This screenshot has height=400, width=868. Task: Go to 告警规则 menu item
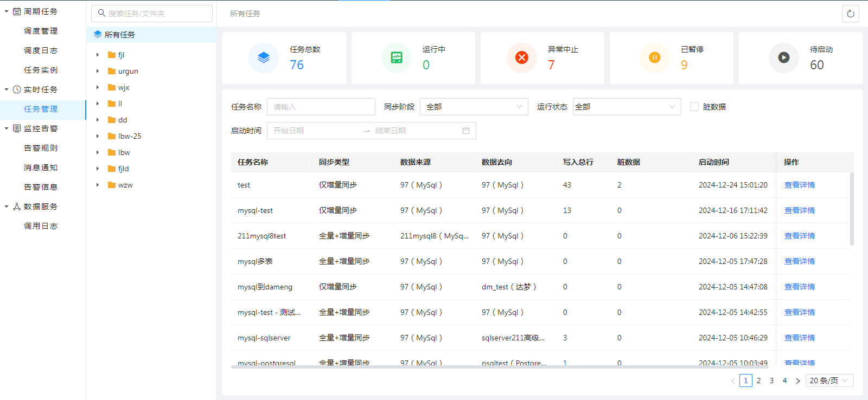pyautogui.click(x=41, y=148)
